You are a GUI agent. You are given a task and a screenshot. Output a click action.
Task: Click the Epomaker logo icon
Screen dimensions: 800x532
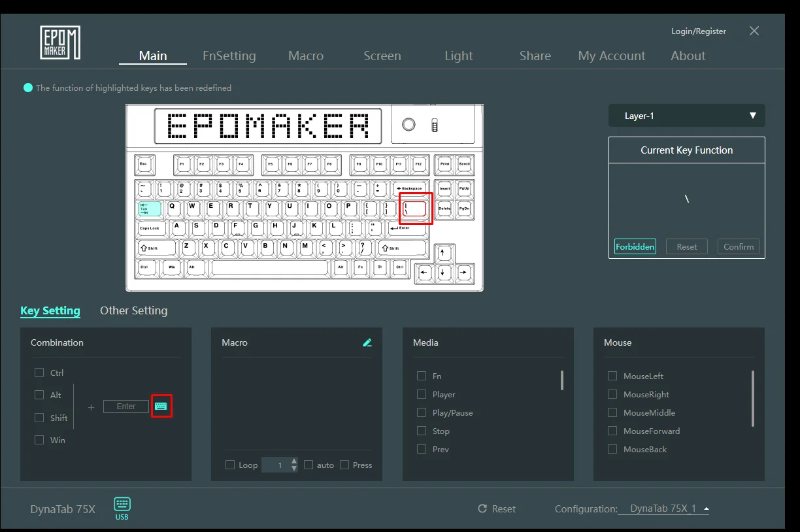[x=60, y=43]
